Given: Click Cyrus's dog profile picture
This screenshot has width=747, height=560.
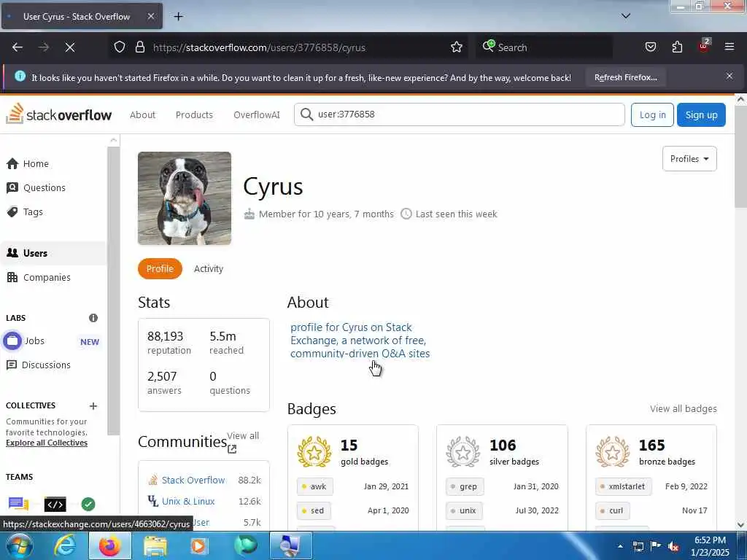Looking at the screenshot, I should [185, 198].
